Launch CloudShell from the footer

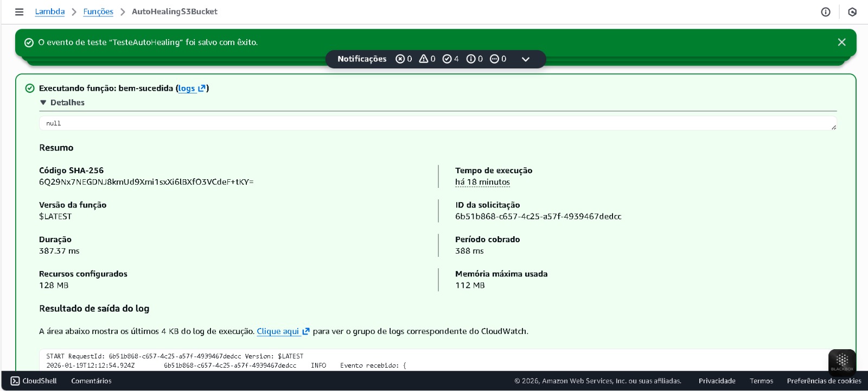[x=34, y=381]
